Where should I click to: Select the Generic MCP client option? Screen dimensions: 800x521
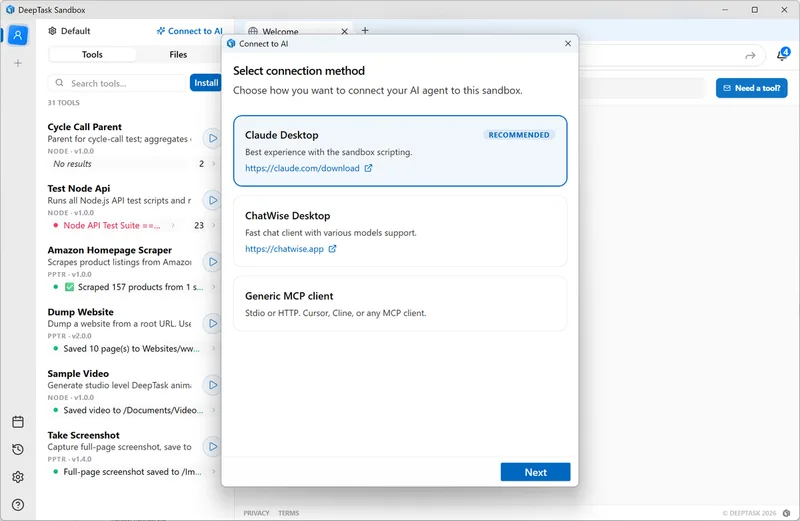[x=399, y=303]
